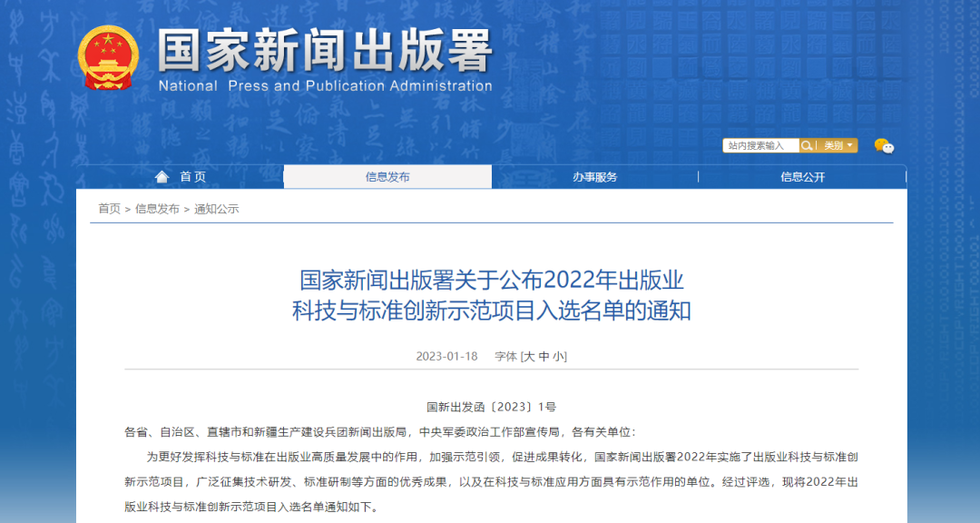
Task: Click the national emblem logo
Action: [x=109, y=57]
